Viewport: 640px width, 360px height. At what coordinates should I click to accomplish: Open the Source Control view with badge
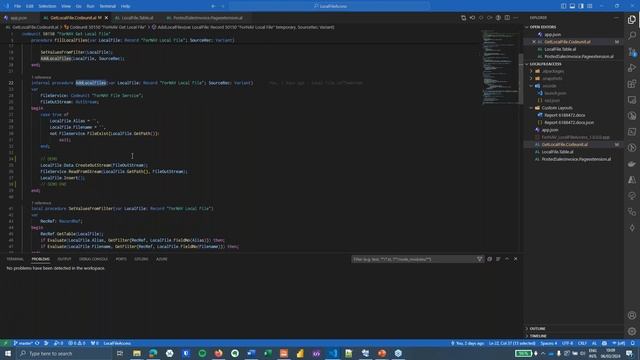point(632,52)
